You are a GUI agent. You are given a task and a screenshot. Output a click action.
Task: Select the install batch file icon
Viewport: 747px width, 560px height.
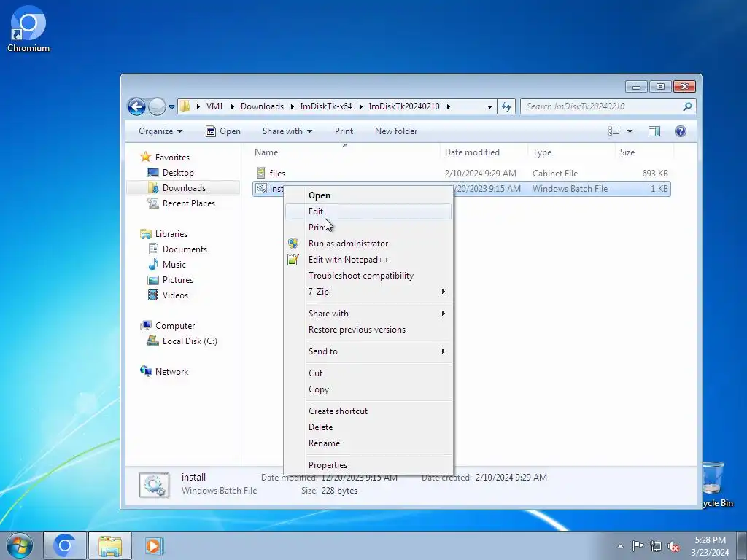coord(260,189)
